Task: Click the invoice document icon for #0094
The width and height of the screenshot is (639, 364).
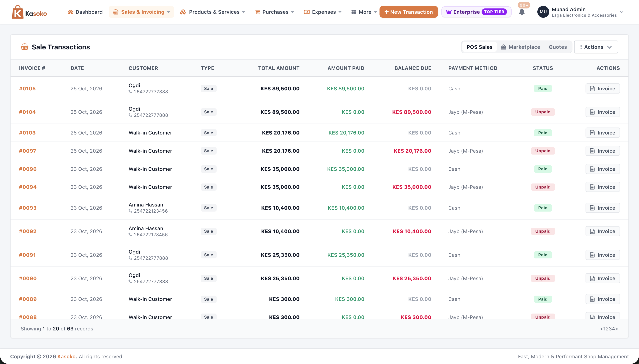Action: 592,187
